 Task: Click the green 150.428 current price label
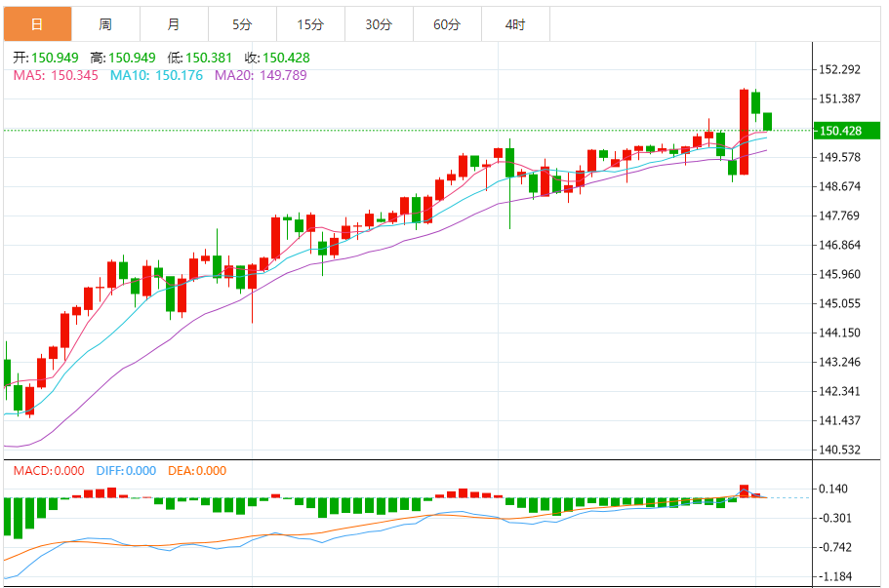point(846,131)
